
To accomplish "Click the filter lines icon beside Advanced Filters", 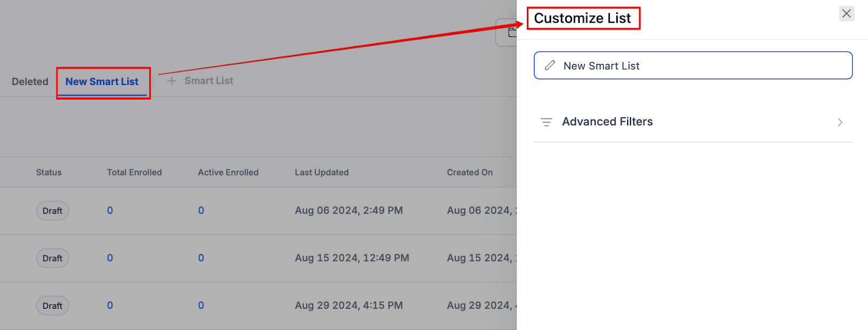I will pyautogui.click(x=546, y=122).
